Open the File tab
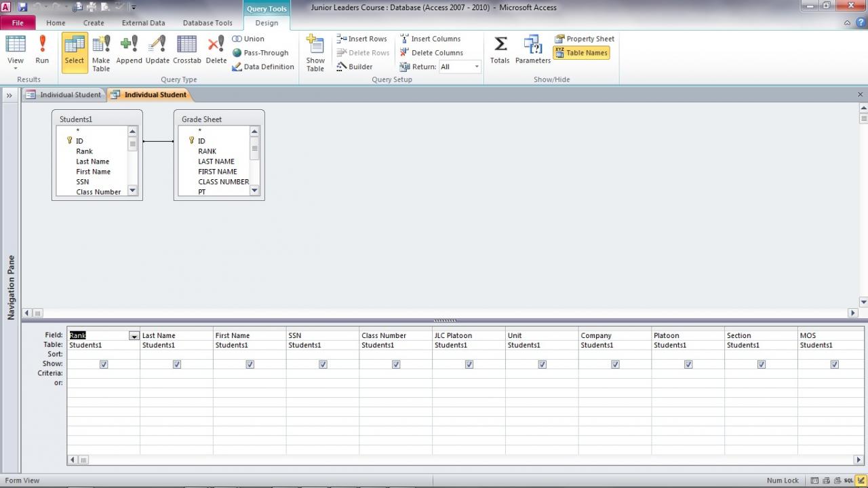Viewport: 868px width, 488px height. pos(18,22)
